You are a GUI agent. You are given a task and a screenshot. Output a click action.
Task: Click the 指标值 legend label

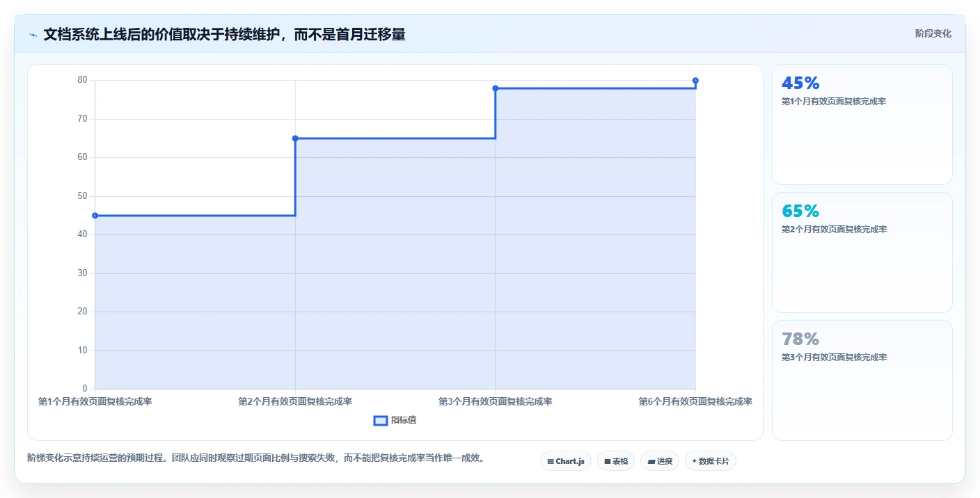click(x=404, y=420)
